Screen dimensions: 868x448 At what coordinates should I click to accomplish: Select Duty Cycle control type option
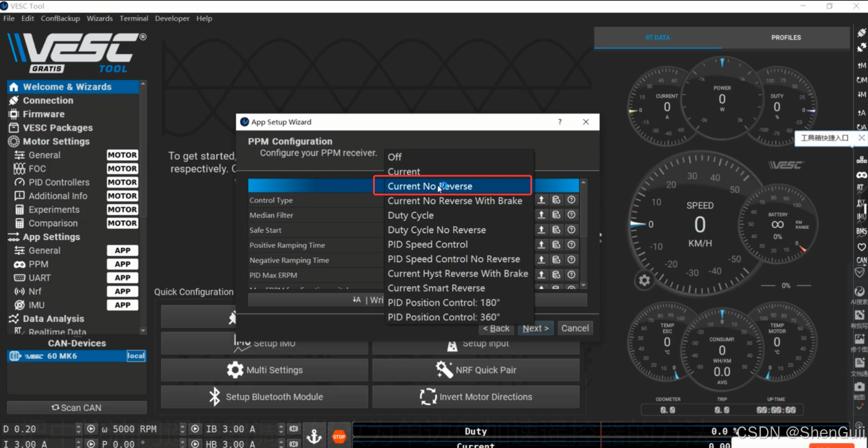pyautogui.click(x=410, y=215)
